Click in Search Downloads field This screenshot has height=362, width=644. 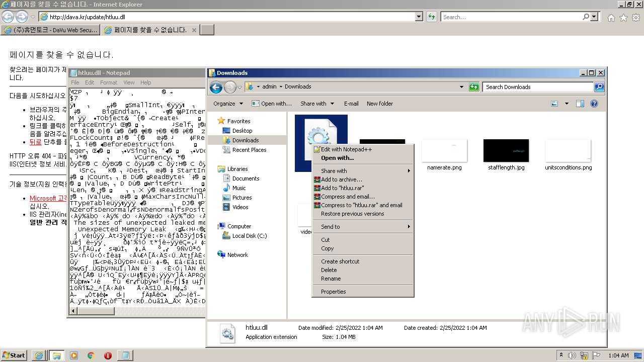(537, 87)
